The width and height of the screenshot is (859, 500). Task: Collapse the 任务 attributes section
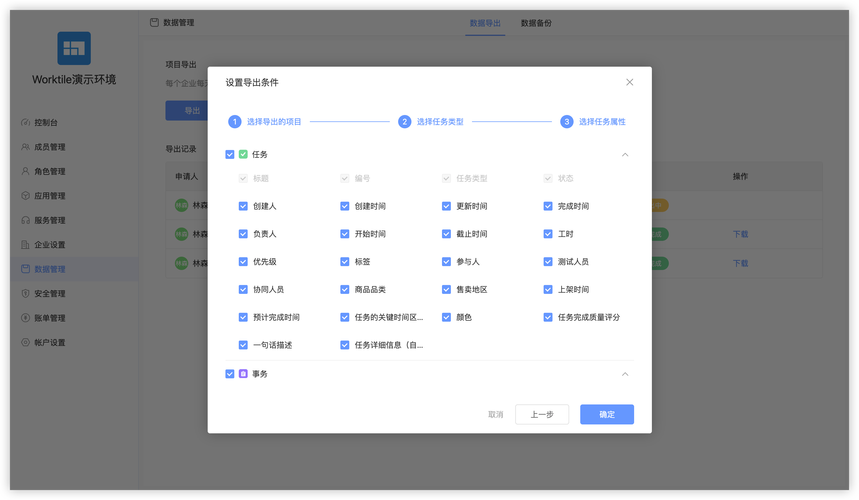[625, 154]
